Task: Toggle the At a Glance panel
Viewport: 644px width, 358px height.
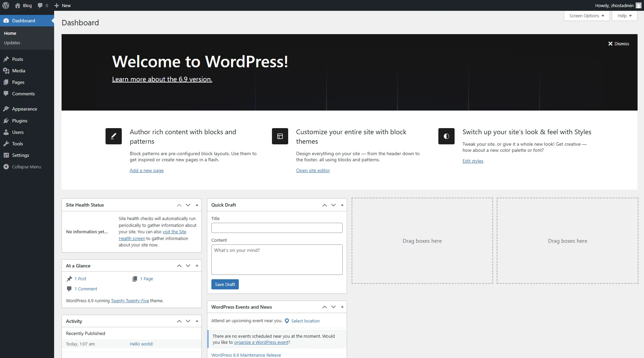Action: click(x=197, y=265)
